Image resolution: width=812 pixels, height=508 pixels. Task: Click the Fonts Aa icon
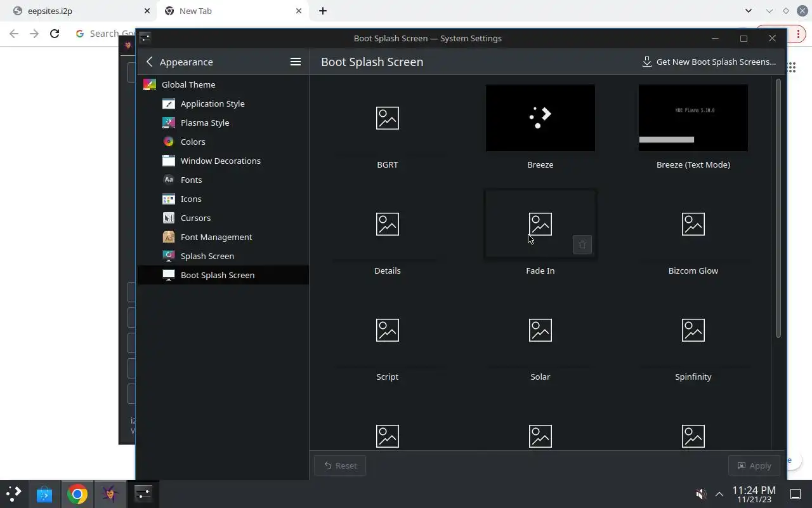(168, 180)
